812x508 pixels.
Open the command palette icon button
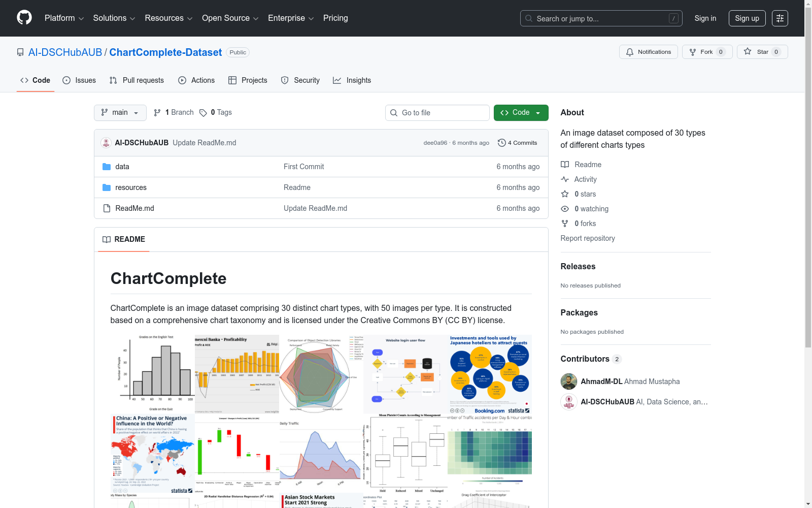point(780,18)
